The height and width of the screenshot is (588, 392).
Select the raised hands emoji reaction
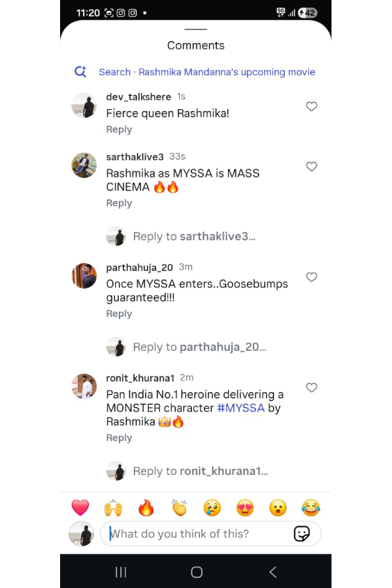point(113,508)
